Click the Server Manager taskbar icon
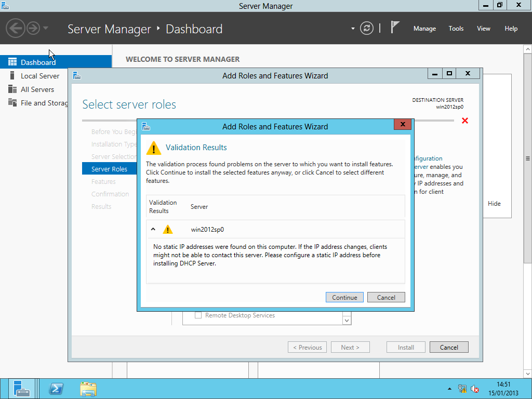Screen dimensions: 532x399 point(22,389)
